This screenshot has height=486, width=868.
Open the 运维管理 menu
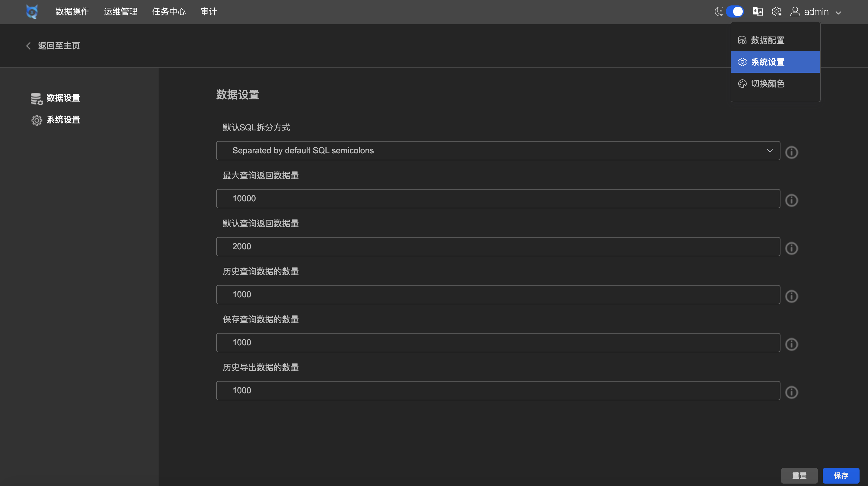coord(121,12)
